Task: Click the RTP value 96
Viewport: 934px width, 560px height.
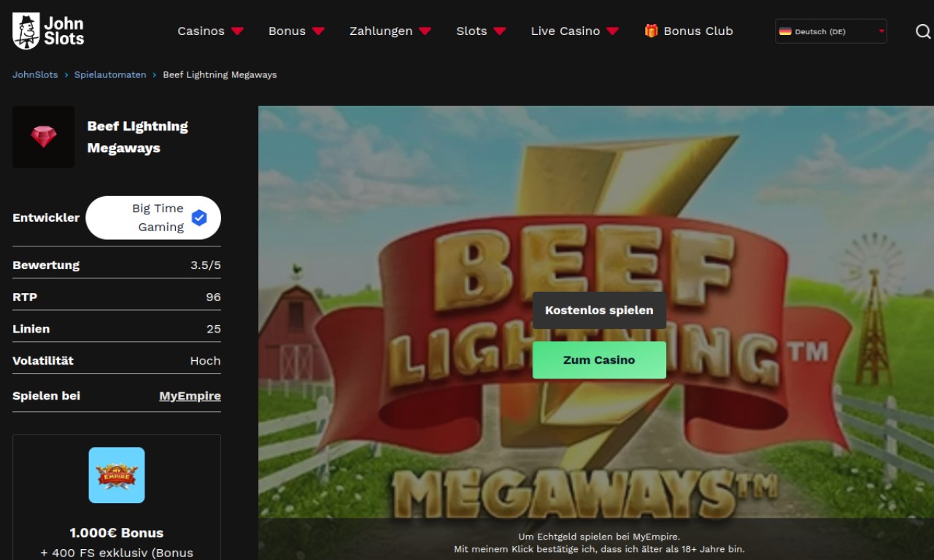Action: (x=213, y=297)
